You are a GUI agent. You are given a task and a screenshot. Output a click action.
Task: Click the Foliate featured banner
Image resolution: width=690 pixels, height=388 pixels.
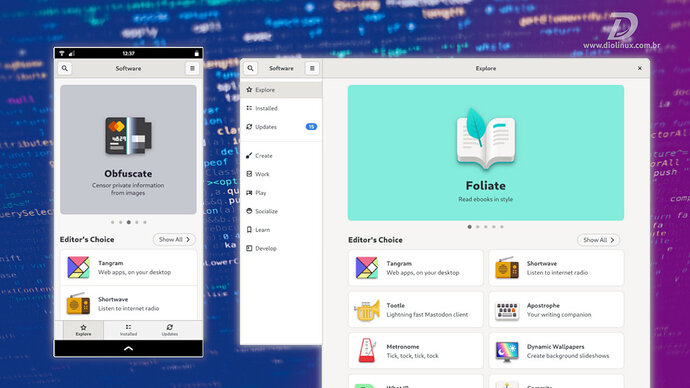coord(486,153)
